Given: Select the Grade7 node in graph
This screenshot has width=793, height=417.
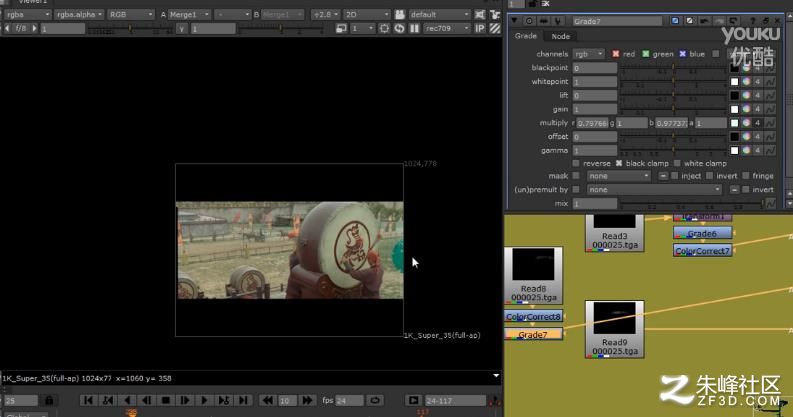Looking at the screenshot, I should pos(533,335).
